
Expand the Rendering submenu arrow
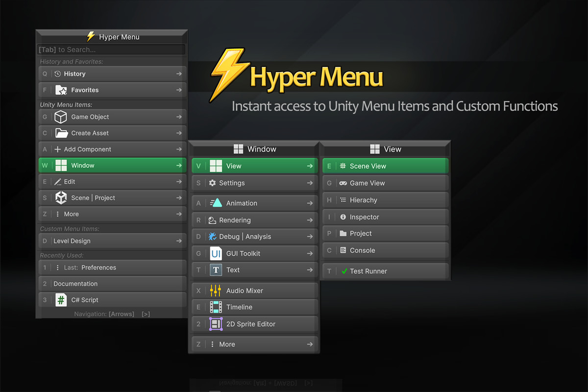(x=310, y=220)
